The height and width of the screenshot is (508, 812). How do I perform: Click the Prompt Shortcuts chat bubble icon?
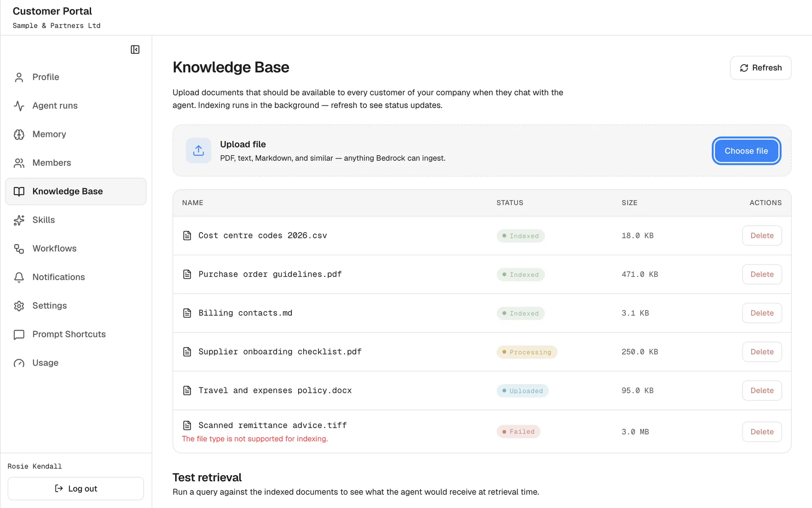(x=19, y=335)
